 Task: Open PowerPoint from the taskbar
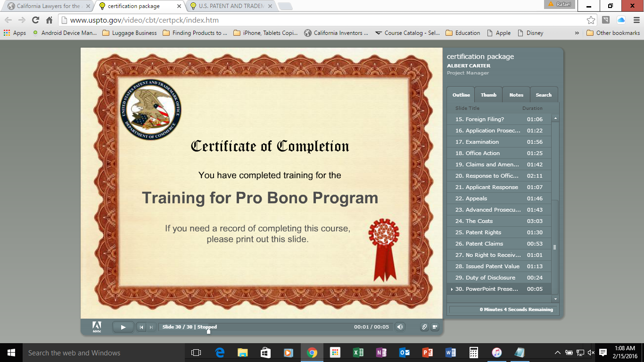pyautogui.click(x=428, y=352)
